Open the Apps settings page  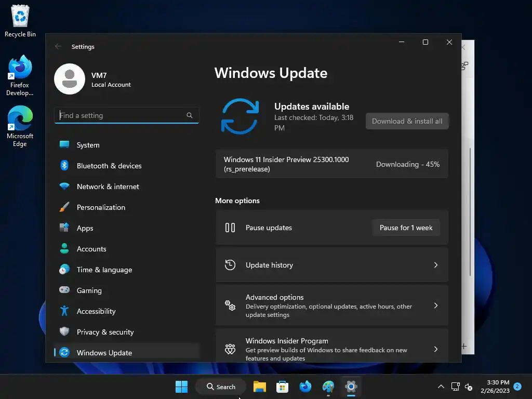(x=127, y=228)
